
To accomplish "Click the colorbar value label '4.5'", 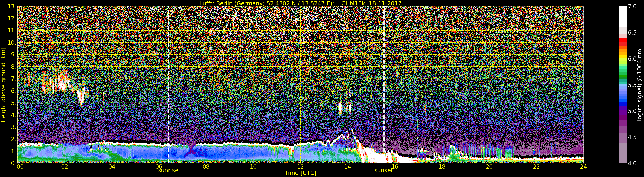I will [x=632, y=137].
